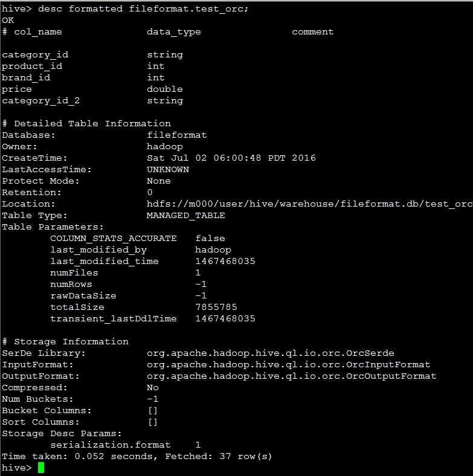The image size is (473, 476).
Task: Click the 'Table Parameters:' label
Action: point(53,227)
